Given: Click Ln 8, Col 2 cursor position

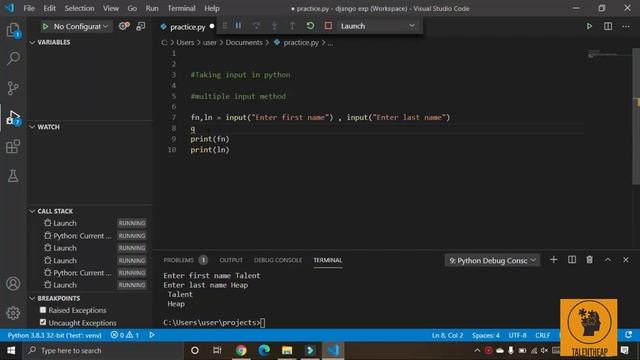Looking at the screenshot, I should pos(447,335).
